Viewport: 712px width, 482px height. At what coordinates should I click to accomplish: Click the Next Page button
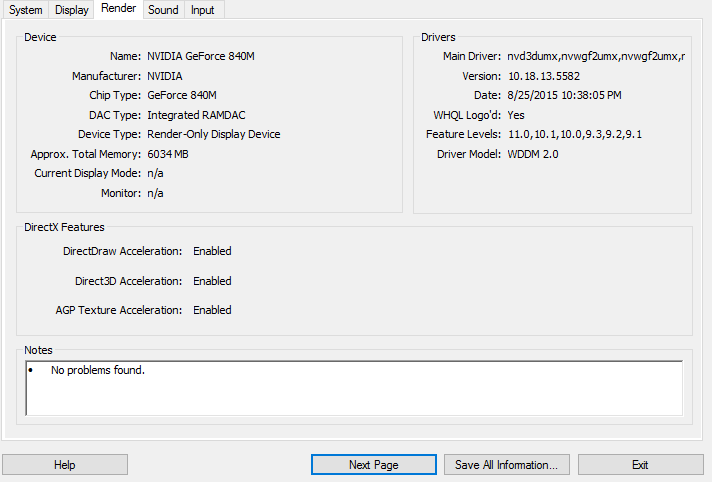point(374,465)
